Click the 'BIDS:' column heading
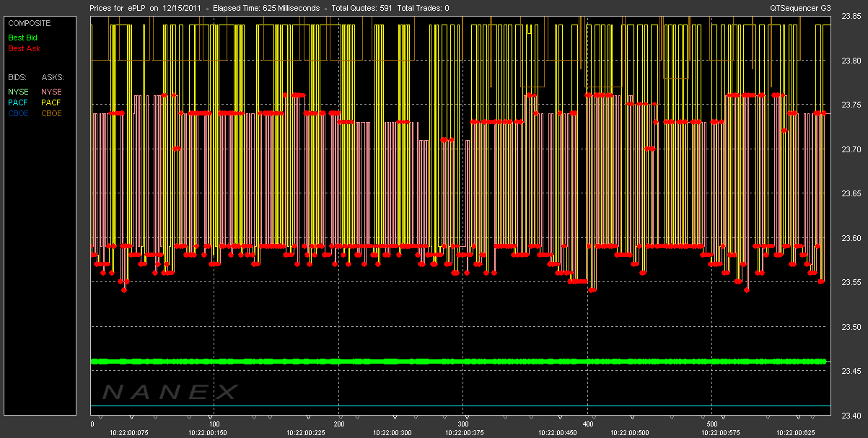This screenshot has width=868, height=438. [x=17, y=76]
